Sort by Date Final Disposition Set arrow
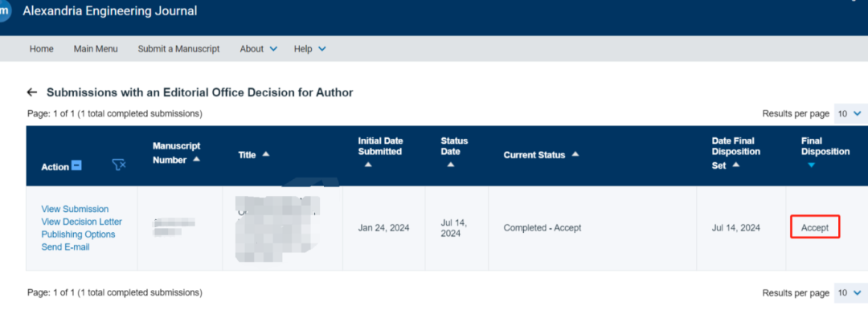 [x=735, y=164]
